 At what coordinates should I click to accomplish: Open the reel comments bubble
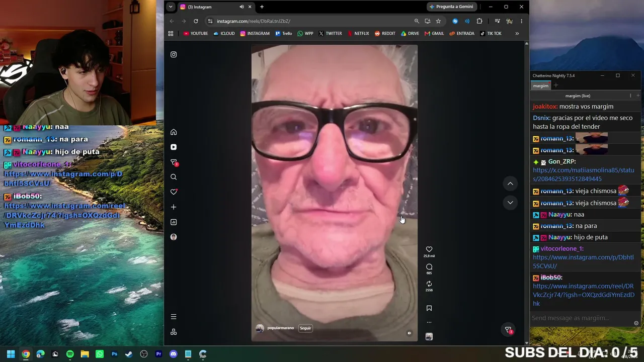(429, 267)
